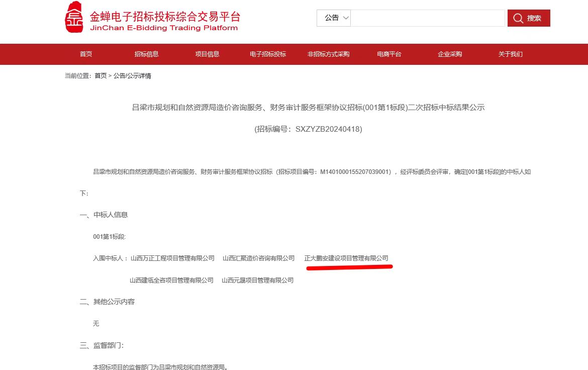Click the platform title 金蝉电子招标投标综合交易平台

[x=164, y=17]
